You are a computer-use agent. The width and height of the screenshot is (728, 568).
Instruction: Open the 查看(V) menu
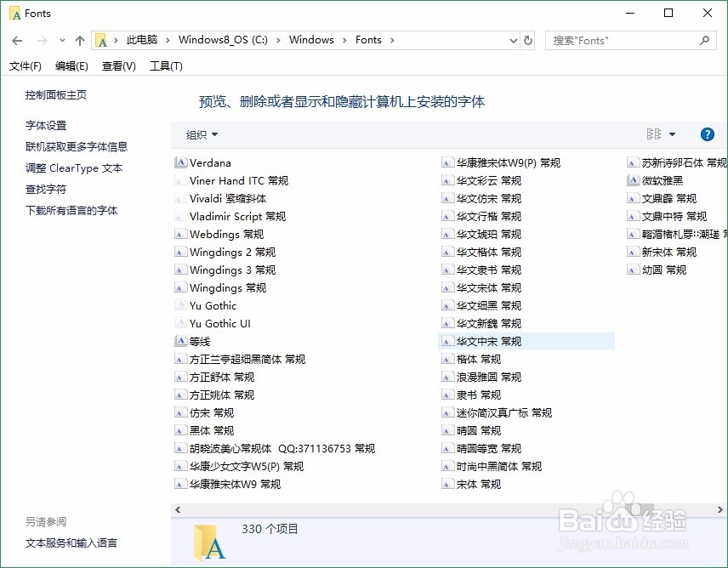click(119, 66)
